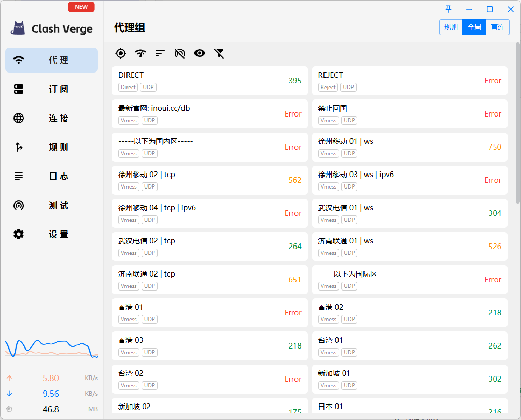Pin the window always on top
The width and height of the screenshot is (521, 420).
point(448,9)
